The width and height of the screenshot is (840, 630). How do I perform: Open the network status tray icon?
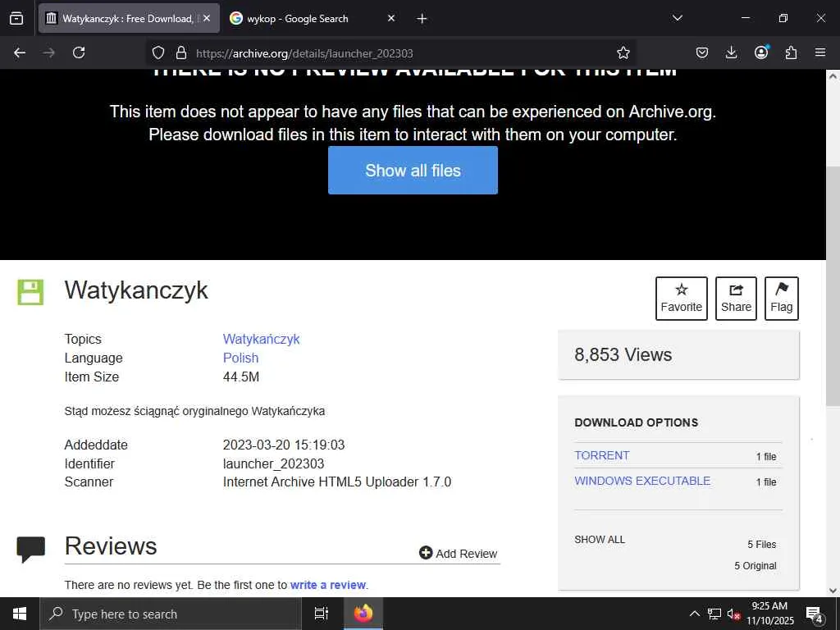714,614
